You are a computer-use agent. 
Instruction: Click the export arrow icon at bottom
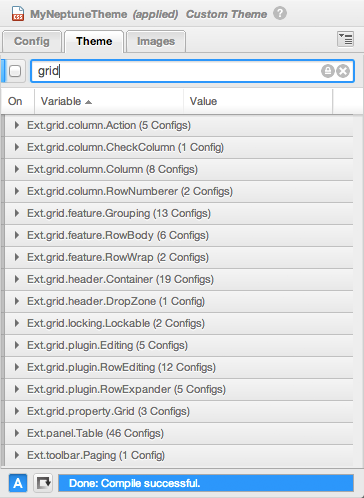click(43, 483)
